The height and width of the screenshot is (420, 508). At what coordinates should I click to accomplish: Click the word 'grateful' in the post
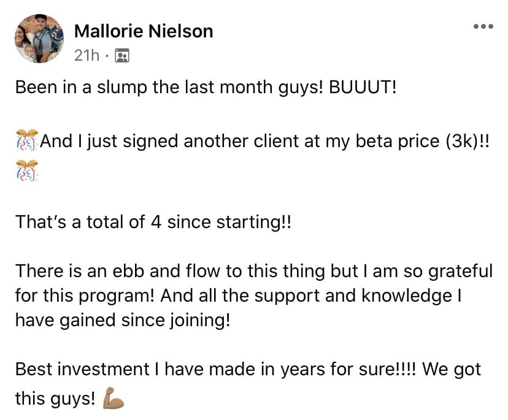point(460,272)
